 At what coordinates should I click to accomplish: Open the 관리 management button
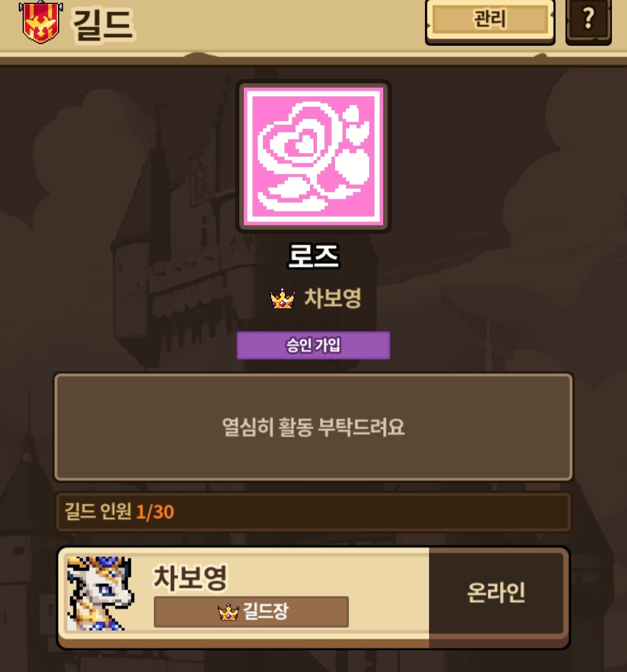[x=490, y=21]
